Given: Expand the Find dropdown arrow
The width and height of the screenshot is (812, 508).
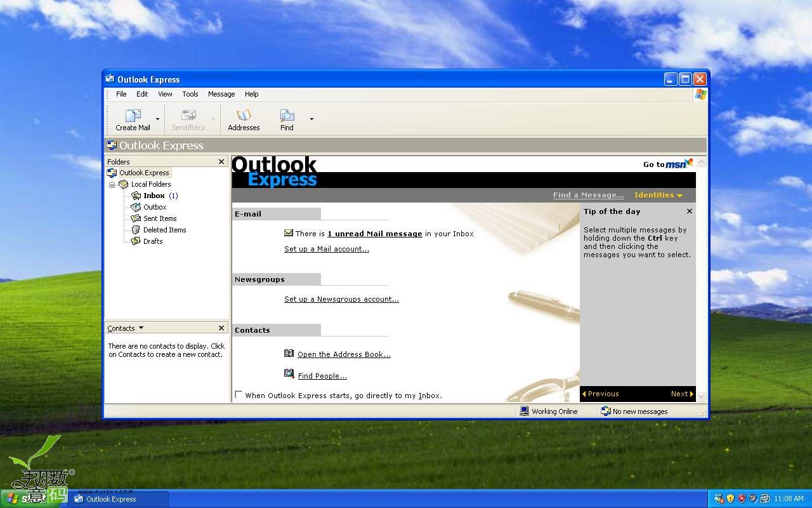Looking at the screenshot, I should click(311, 119).
